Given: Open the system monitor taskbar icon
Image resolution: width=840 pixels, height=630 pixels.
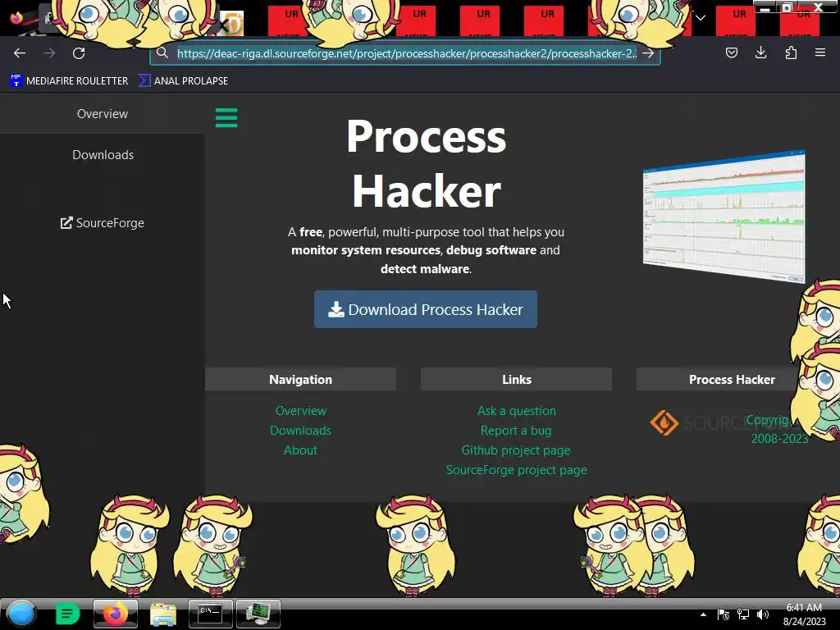Looking at the screenshot, I should 258,614.
